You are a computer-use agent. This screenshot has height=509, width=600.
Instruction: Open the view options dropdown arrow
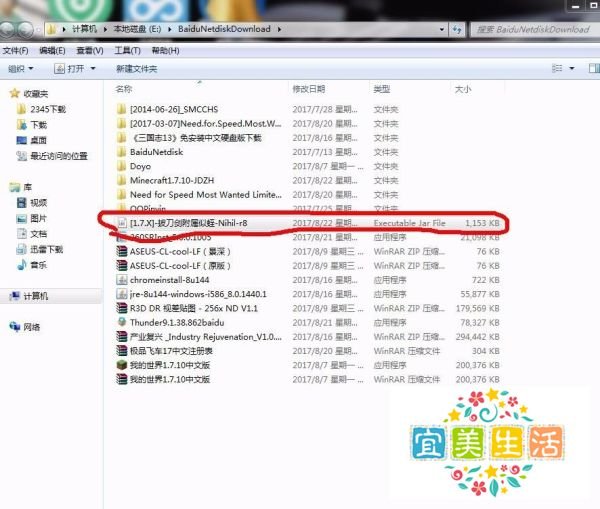pyautogui.click(x=572, y=69)
